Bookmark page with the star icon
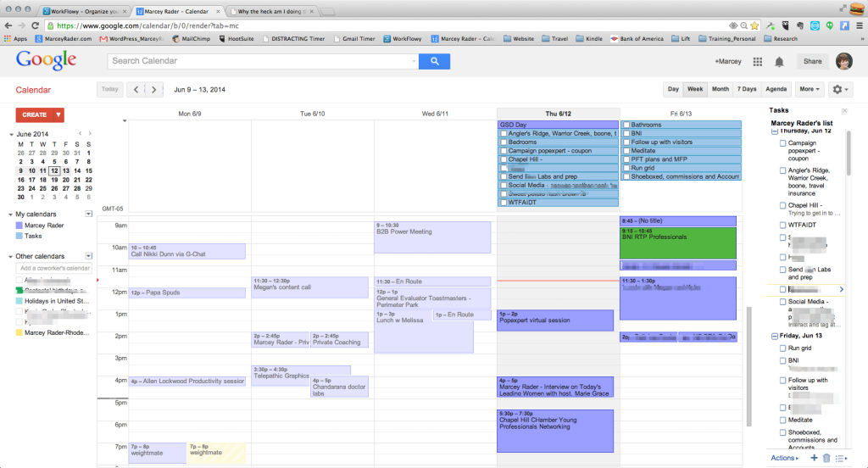This screenshot has width=868, height=468. tap(754, 25)
